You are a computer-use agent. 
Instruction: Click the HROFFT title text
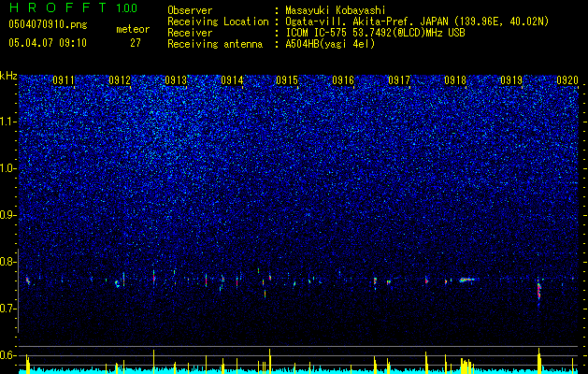[x=58, y=7]
